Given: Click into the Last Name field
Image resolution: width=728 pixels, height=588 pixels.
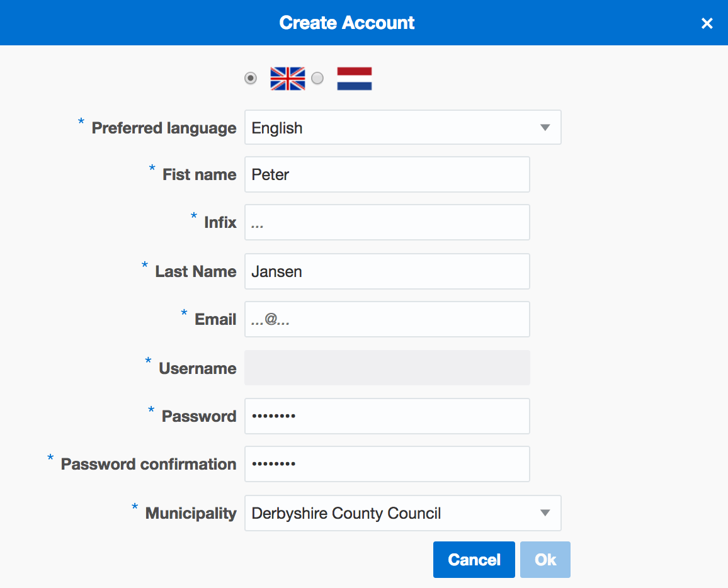Looking at the screenshot, I should (x=387, y=271).
